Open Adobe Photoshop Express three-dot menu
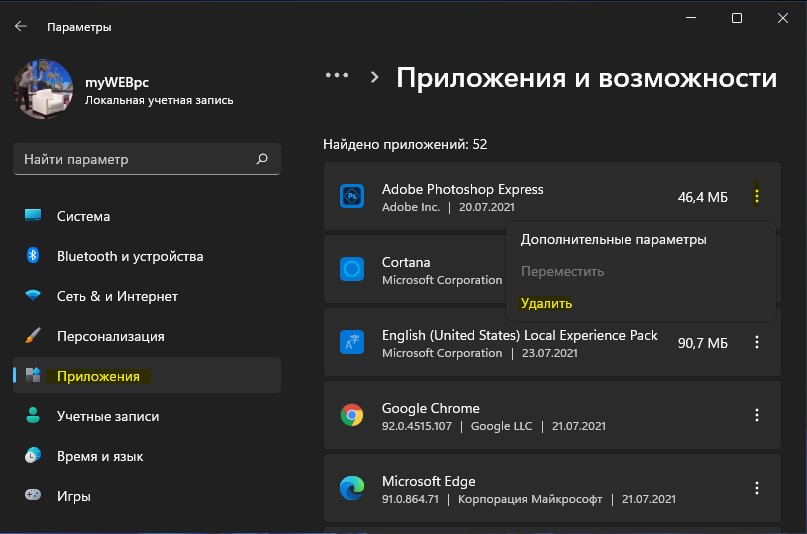The height and width of the screenshot is (534, 807). [x=757, y=196]
